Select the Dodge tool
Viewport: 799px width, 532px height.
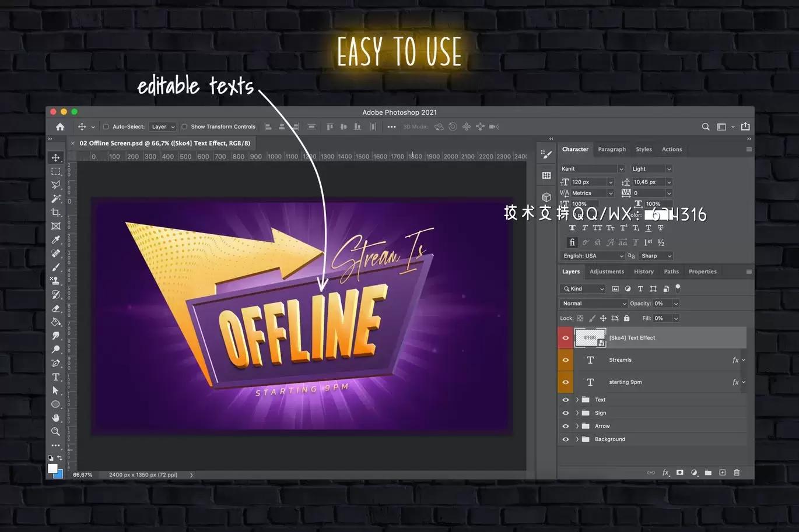coord(56,349)
